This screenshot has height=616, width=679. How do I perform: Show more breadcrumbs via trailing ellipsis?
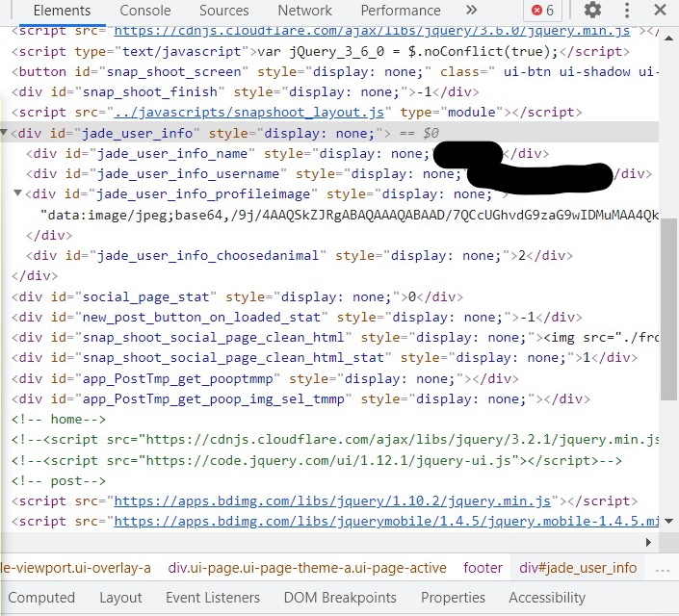tap(663, 569)
